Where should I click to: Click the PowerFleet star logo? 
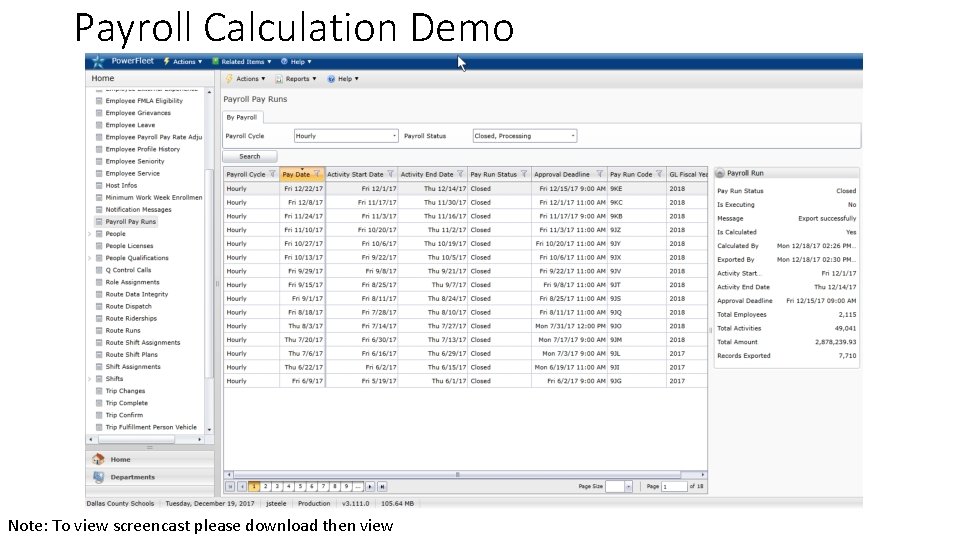(x=98, y=61)
